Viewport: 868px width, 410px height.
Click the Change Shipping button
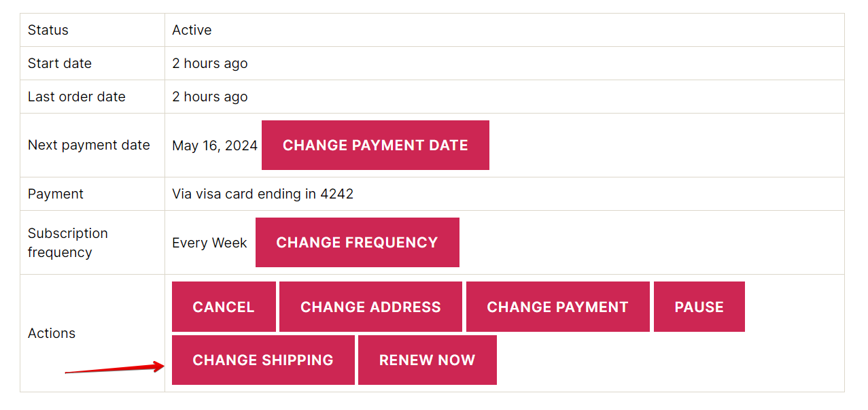point(263,360)
